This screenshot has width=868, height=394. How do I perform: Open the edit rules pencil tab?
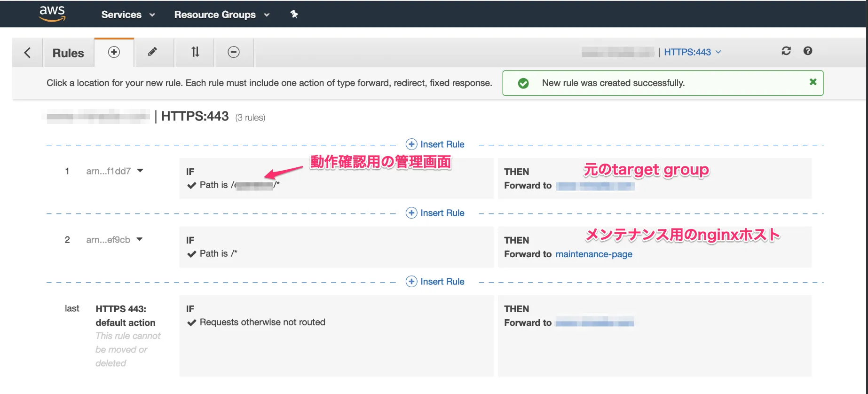tap(152, 52)
